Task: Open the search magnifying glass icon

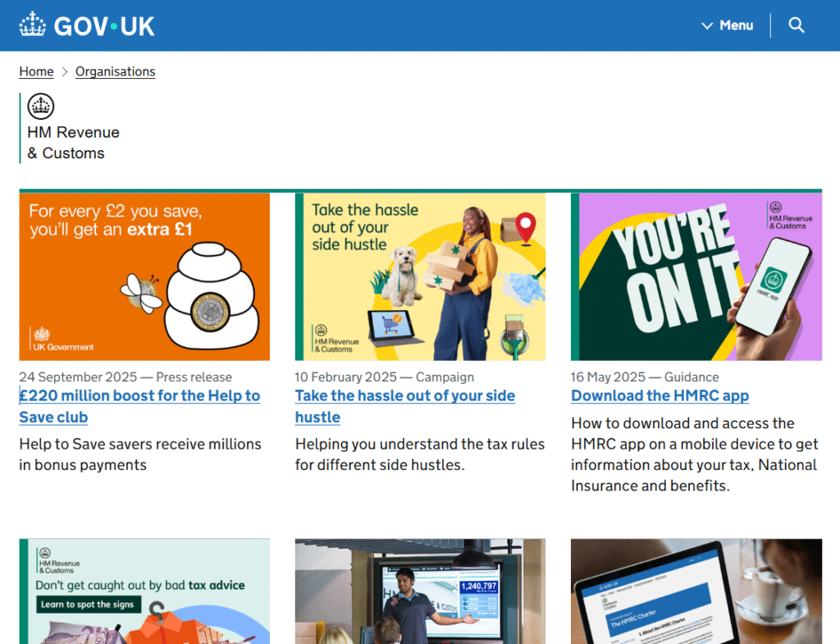Action: 796,25
